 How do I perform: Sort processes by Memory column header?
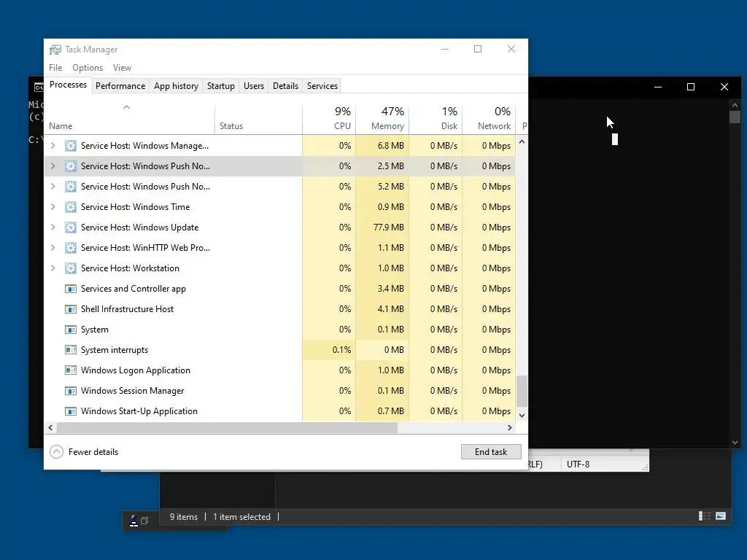pos(382,119)
